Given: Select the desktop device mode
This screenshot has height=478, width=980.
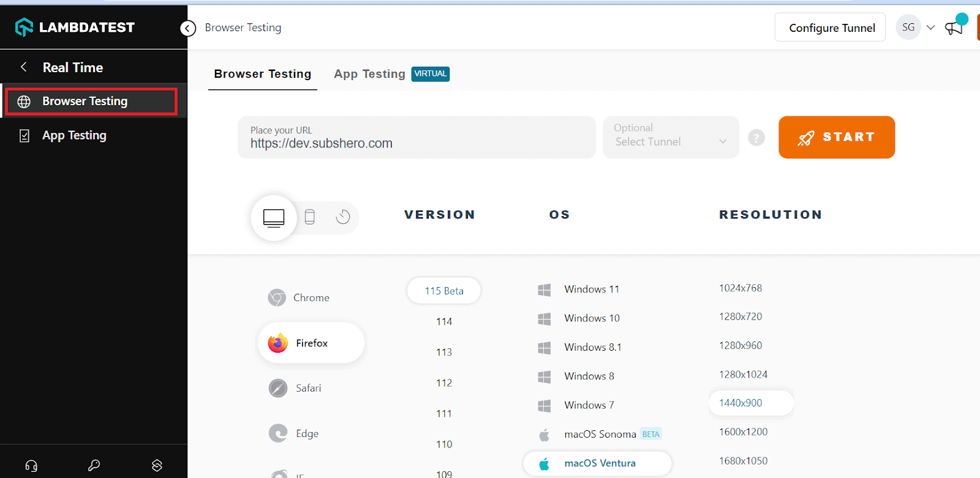Looking at the screenshot, I should [x=274, y=217].
